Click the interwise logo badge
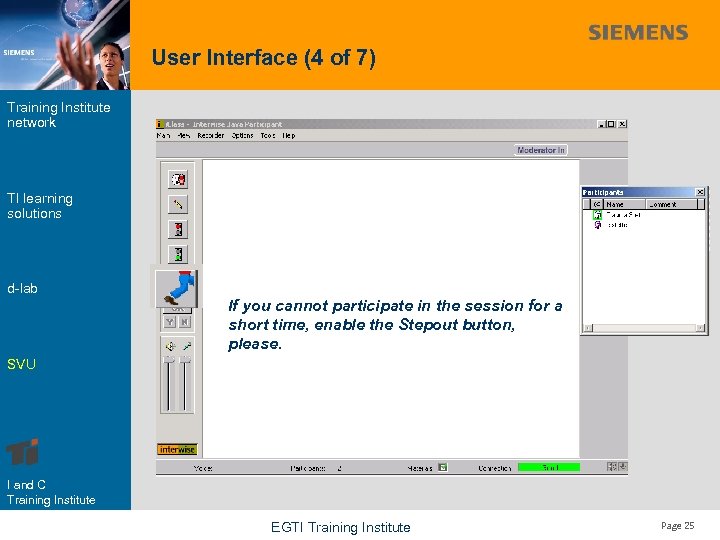Image resolution: width=720 pixels, height=540 pixels. [177, 450]
